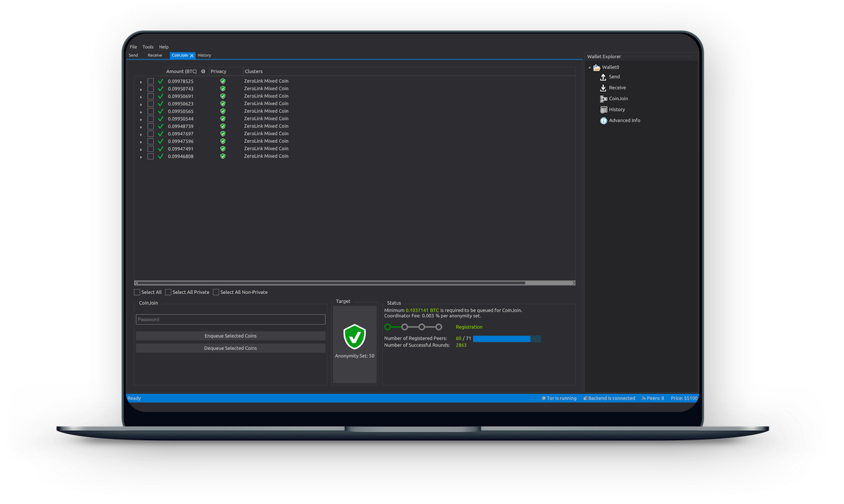Image resolution: width=844 pixels, height=504 pixels.
Task: Enable Select All Private checkbox
Action: (x=168, y=292)
